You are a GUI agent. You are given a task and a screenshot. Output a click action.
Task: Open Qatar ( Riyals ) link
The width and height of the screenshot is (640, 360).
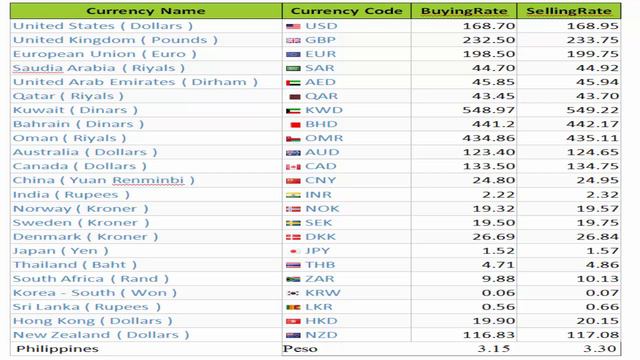(x=68, y=96)
